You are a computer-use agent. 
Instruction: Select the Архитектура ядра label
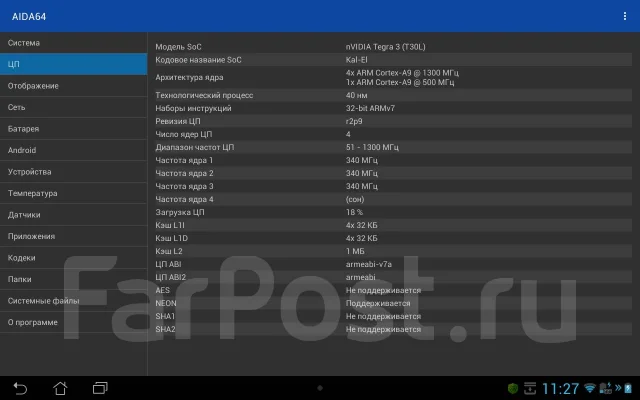click(189, 77)
